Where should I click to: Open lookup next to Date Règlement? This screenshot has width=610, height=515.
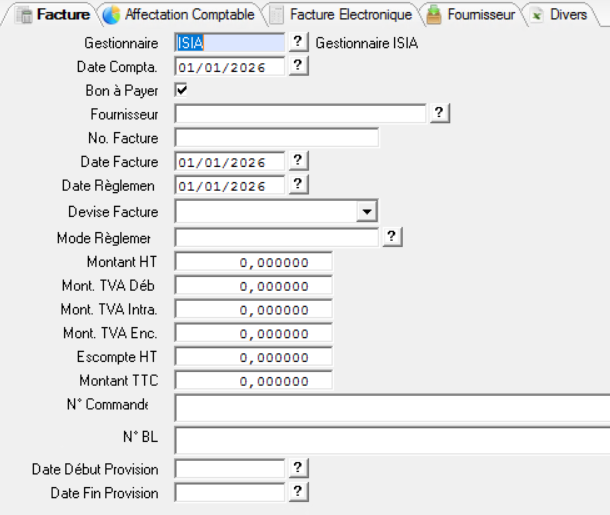click(x=297, y=186)
